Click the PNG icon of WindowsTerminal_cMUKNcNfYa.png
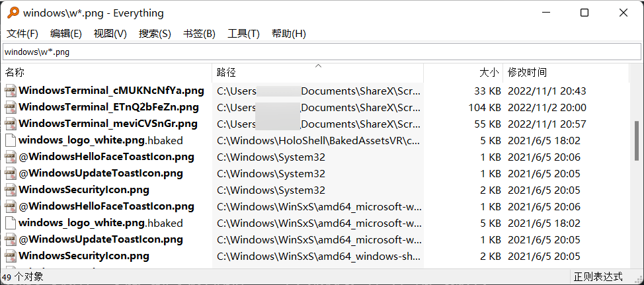644x285 pixels. (11, 91)
